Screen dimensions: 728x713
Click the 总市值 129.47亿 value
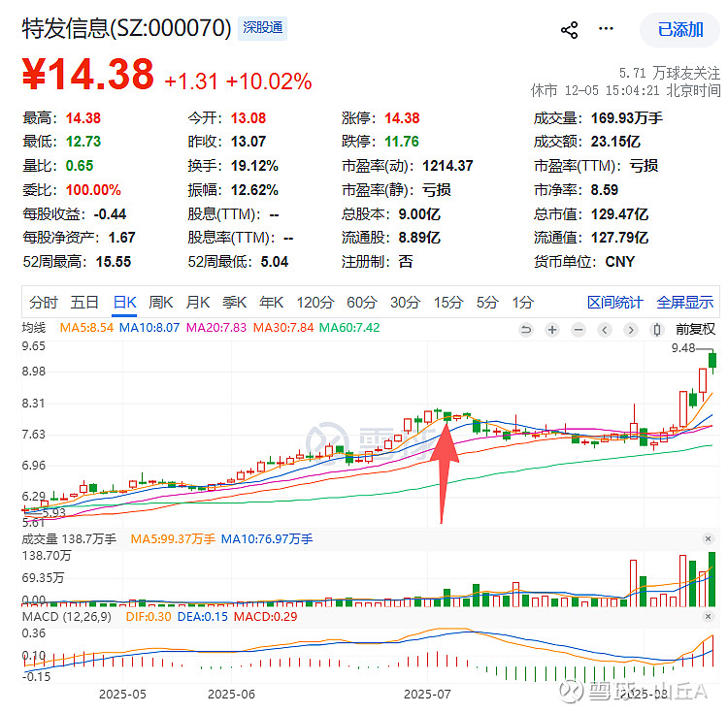[620, 214]
